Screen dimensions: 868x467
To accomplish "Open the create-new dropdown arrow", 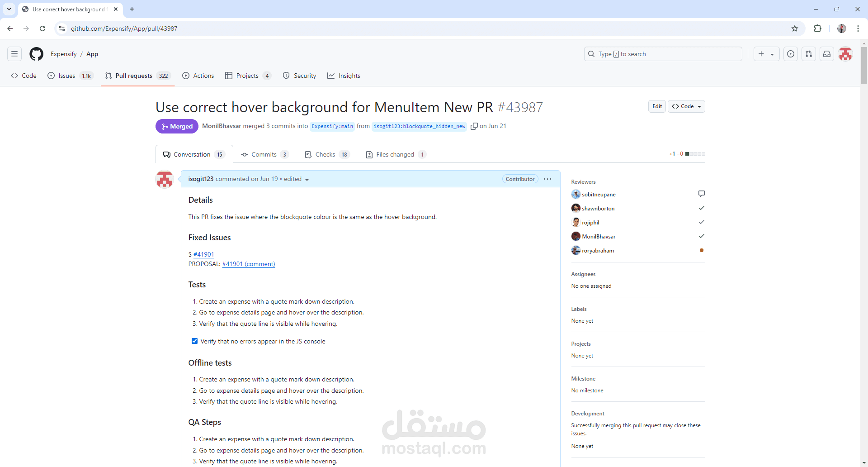I will pos(772,54).
